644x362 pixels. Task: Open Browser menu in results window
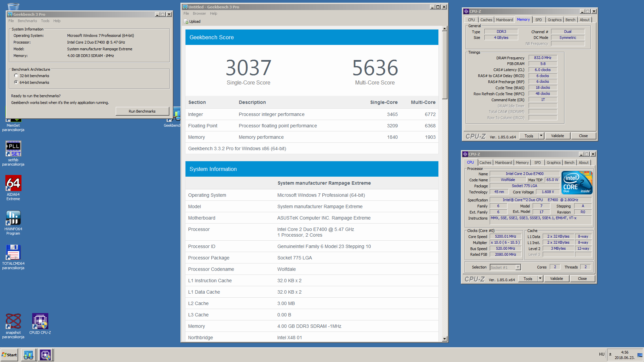199,13
